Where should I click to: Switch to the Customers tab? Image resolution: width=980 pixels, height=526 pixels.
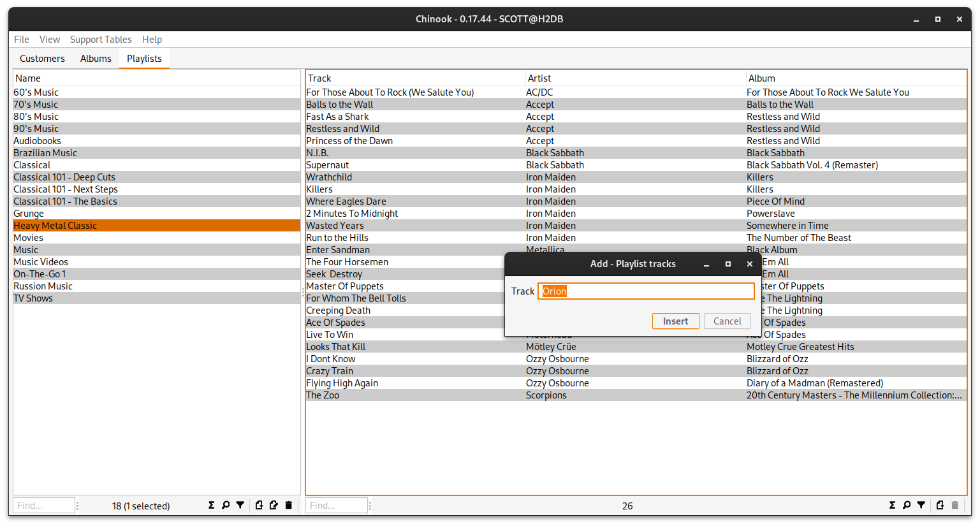point(42,59)
